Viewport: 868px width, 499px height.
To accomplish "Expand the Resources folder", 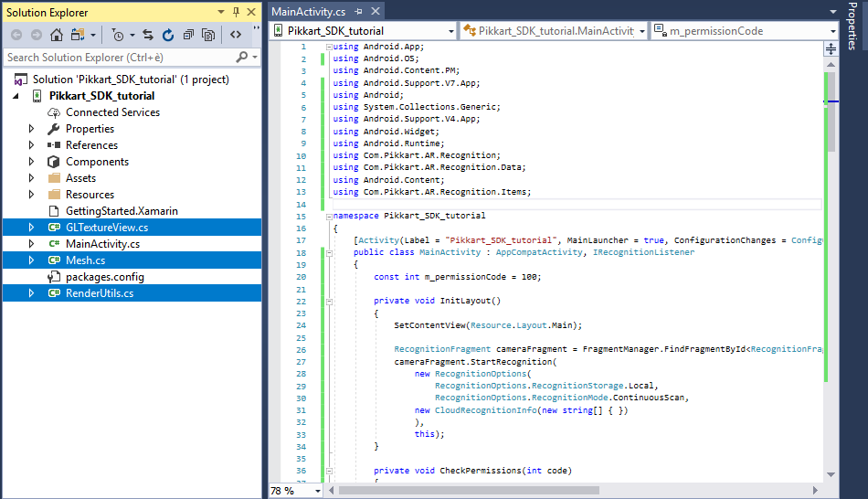I will [x=32, y=195].
